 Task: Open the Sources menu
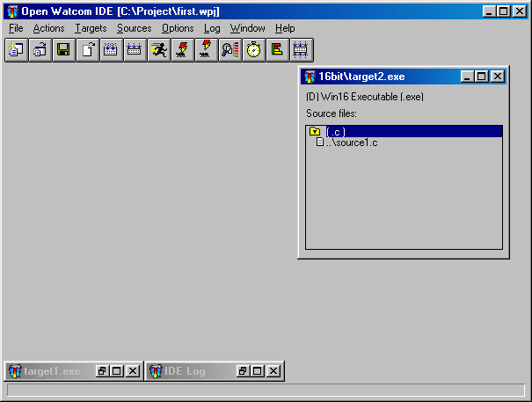pos(134,28)
